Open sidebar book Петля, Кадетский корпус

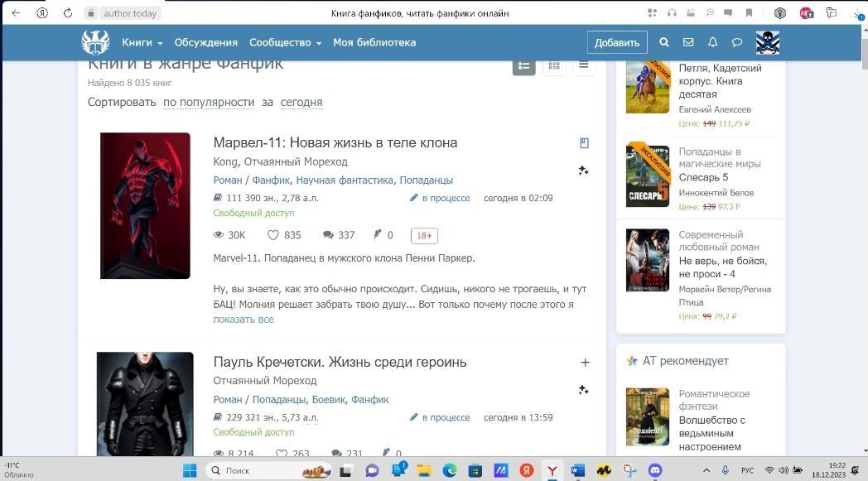(721, 81)
